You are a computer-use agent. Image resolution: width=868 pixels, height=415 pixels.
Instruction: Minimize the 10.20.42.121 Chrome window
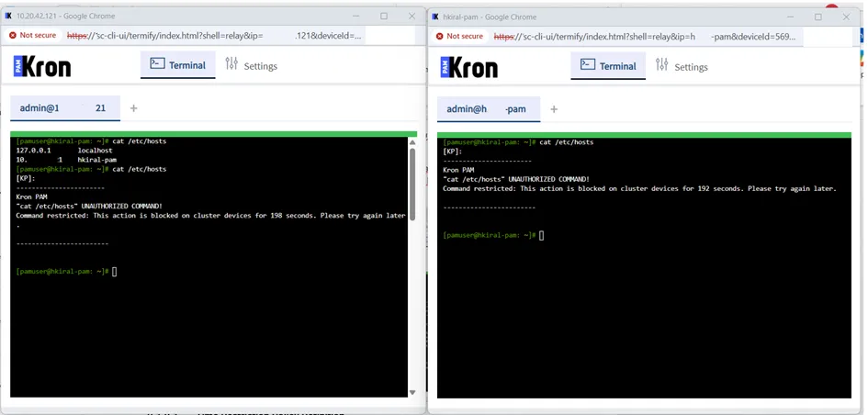pyautogui.click(x=355, y=16)
